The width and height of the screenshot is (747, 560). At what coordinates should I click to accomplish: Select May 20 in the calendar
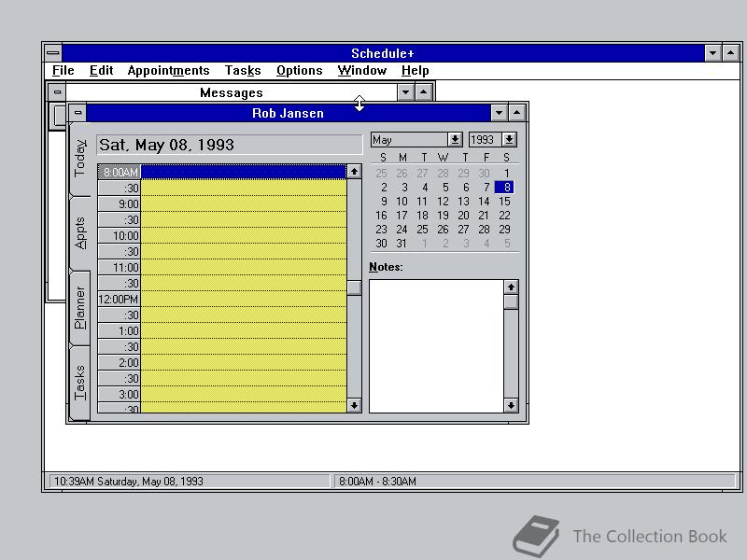[x=463, y=216]
